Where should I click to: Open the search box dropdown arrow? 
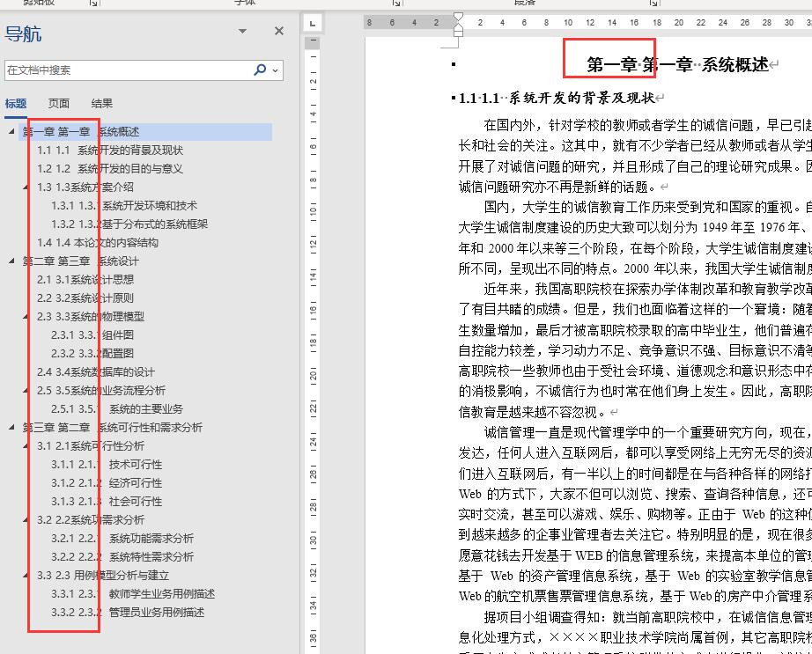(x=275, y=70)
